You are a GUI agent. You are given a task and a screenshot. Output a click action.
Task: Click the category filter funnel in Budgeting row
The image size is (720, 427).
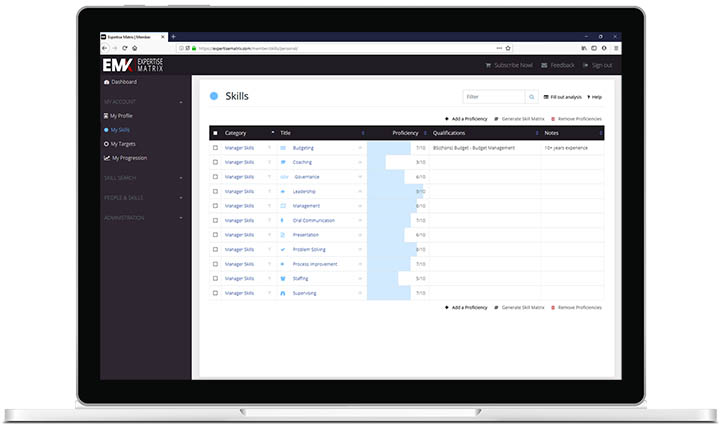click(270, 148)
